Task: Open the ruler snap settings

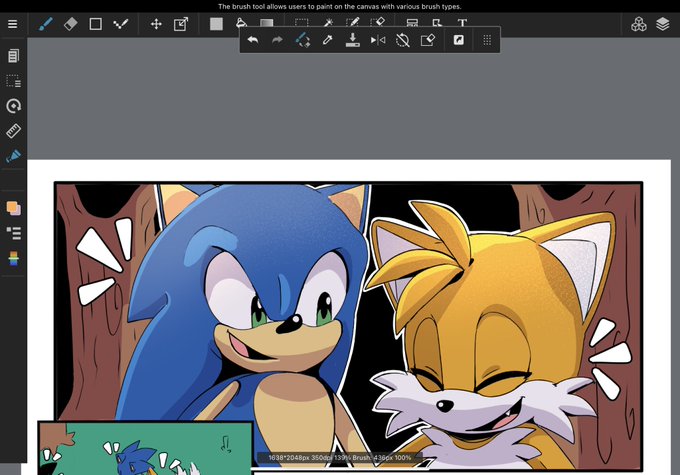Action: [13, 131]
